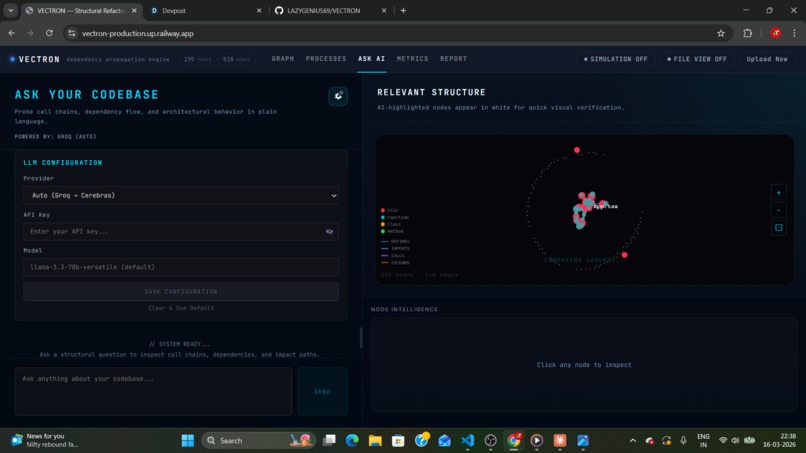Click the red file node at bottom right of graph
806x453 pixels.
tap(625, 255)
